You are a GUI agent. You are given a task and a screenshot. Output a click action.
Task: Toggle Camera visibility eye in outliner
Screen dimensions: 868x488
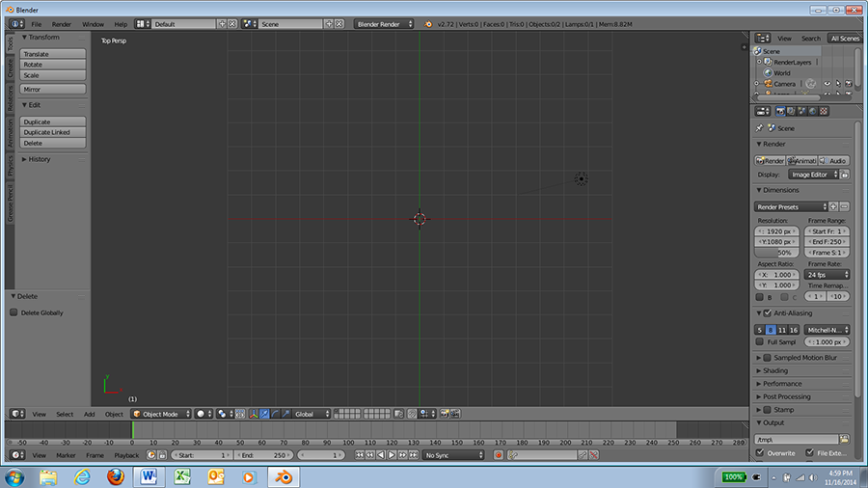[827, 84]
